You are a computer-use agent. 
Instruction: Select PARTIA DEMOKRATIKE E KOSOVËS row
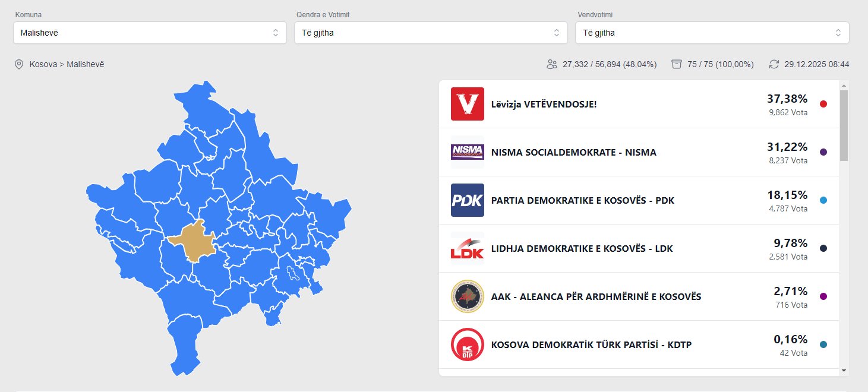pos(582,200)
